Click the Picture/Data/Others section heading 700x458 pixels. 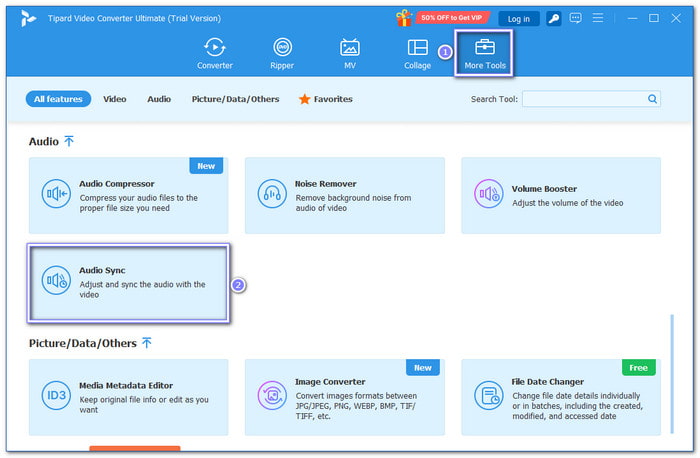click(x=83, y=343)
